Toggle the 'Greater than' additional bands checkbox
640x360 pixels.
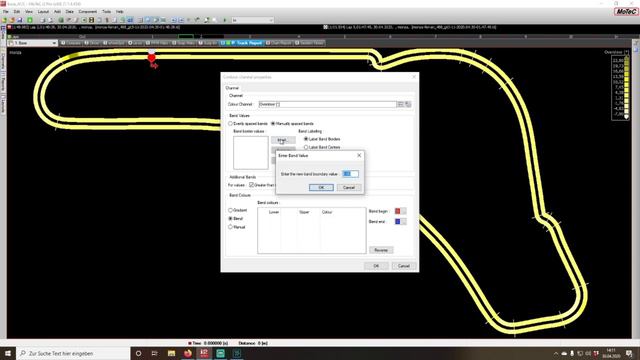pyautogui.click(x=251, y=185)
